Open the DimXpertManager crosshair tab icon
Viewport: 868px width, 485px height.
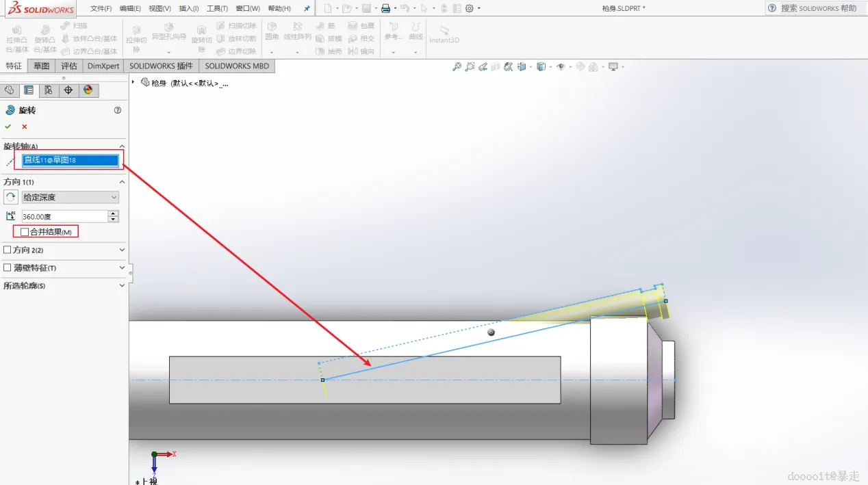[68, 90]
